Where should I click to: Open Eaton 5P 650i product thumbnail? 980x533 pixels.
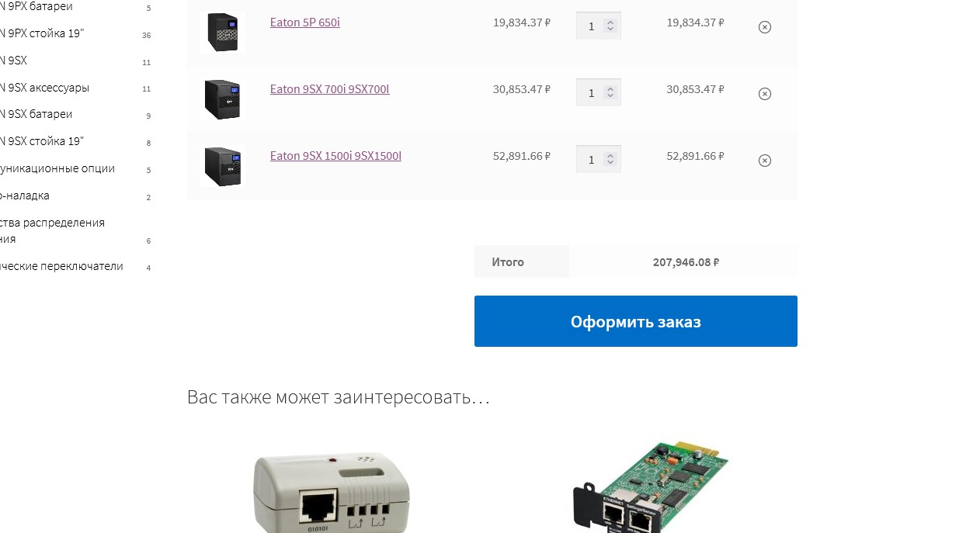click(x=222, y=32)
